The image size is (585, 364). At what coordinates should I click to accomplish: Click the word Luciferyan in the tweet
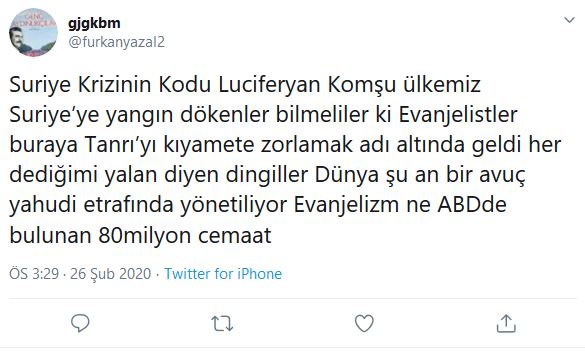[269, 85]
